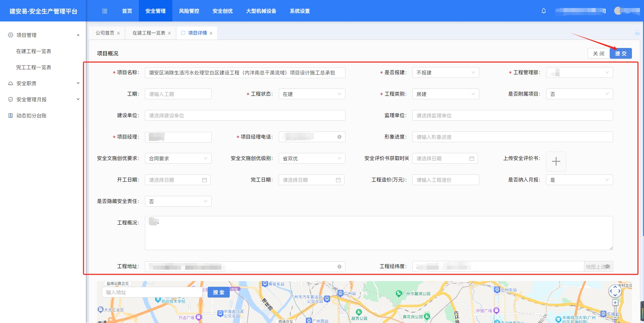The width and height of the screenshot is (644, 323).
Task: Click the 提交 button
Action: pos(621,54)
